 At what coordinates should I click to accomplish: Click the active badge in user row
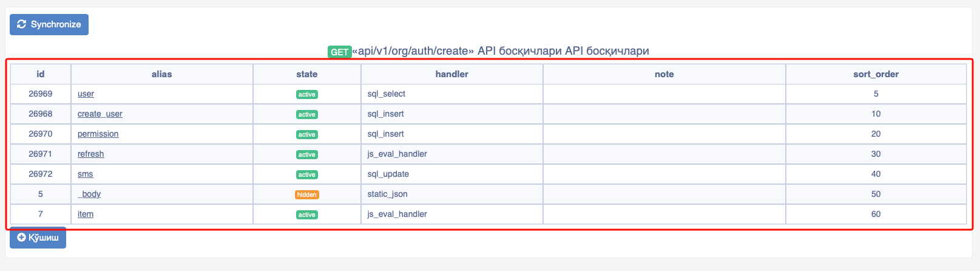click(307, 94)
